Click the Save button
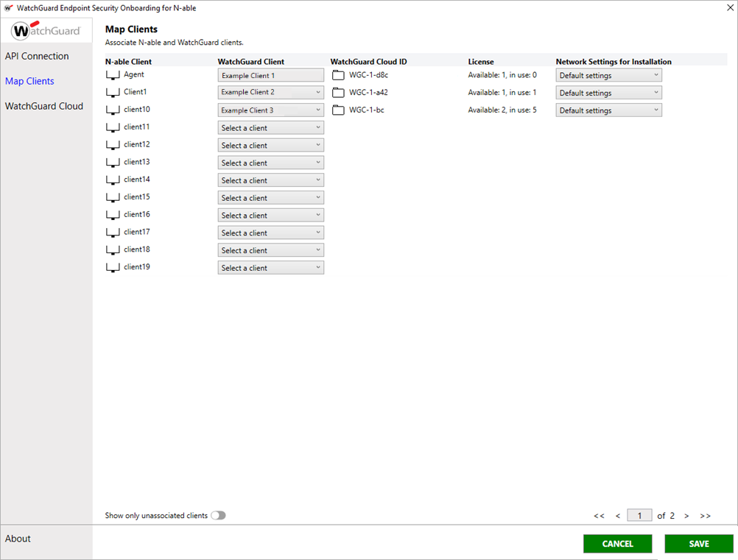 point(697,543)
